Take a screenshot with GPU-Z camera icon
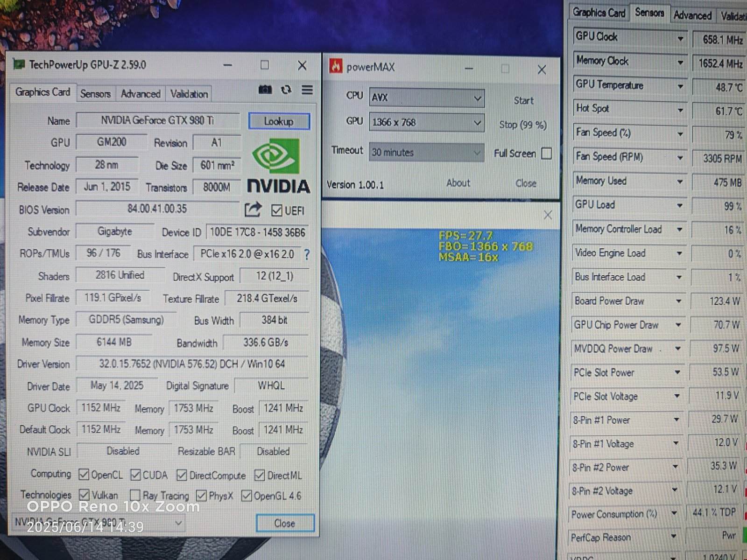Screen dimensions: 747x560 [x=265, y=89]
